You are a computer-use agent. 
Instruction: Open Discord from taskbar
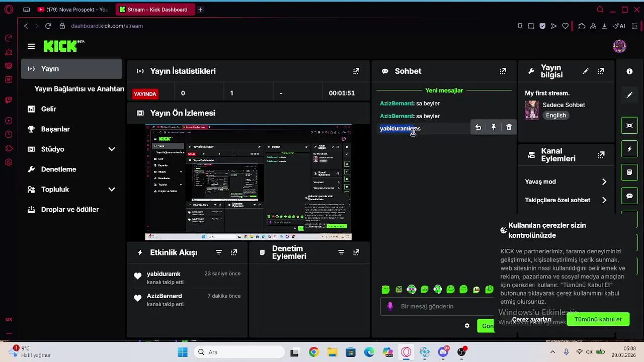click(443, 352)
